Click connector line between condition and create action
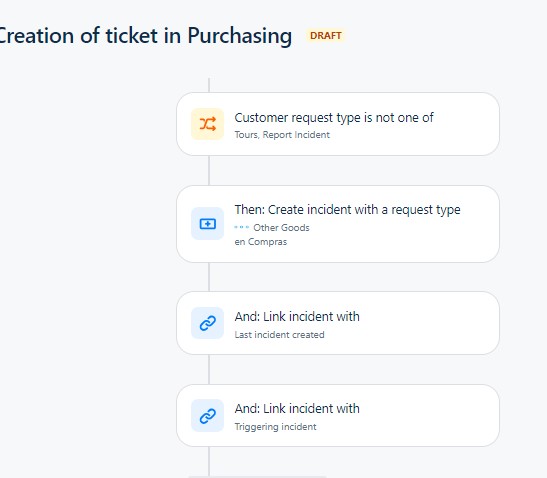 coord(209,171)
